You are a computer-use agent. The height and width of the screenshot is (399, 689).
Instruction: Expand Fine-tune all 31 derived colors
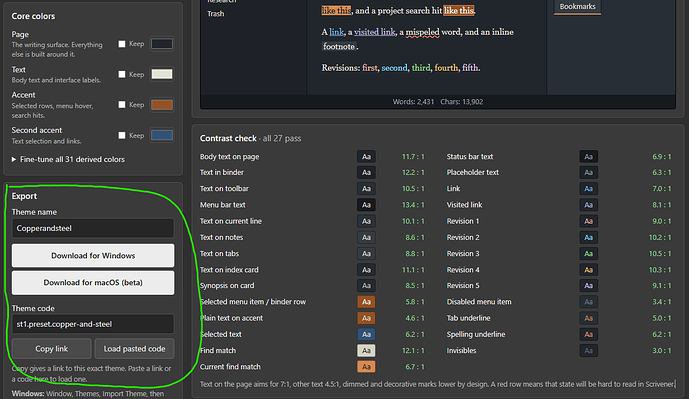coord(68,160)
